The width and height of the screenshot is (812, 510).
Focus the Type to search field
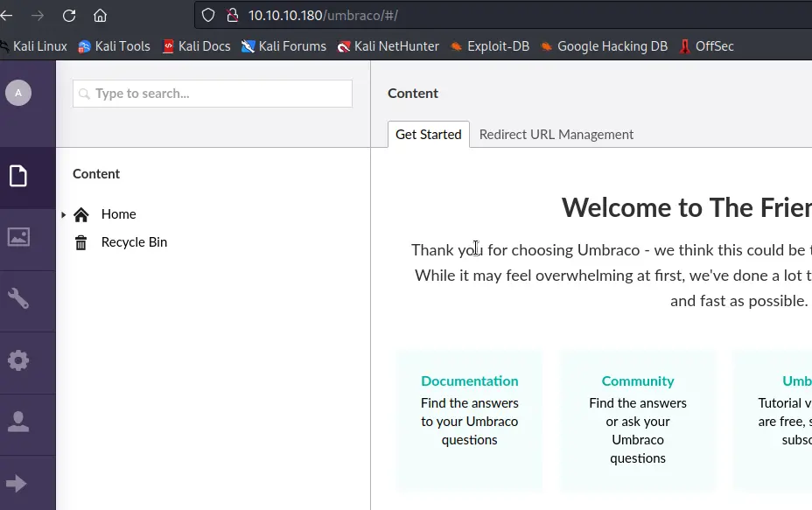click(213, 94)
